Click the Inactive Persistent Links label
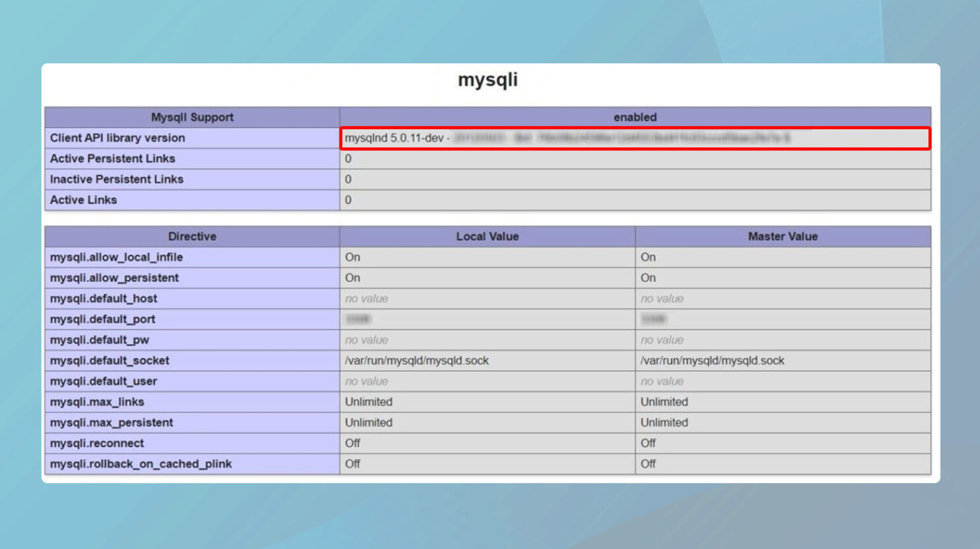Viewport: 980px width, 549px height. point(117,179)
